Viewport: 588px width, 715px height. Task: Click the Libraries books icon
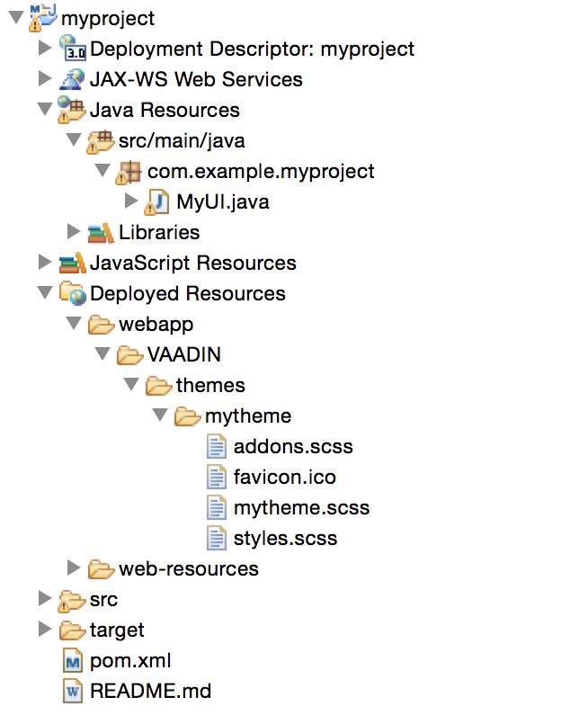(101, 233)
